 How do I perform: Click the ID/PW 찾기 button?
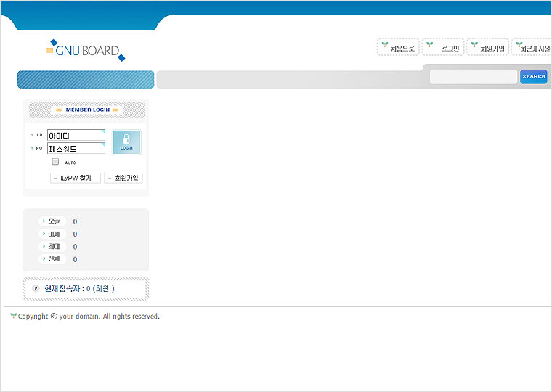pyautogui.click(x=76, y=178)
